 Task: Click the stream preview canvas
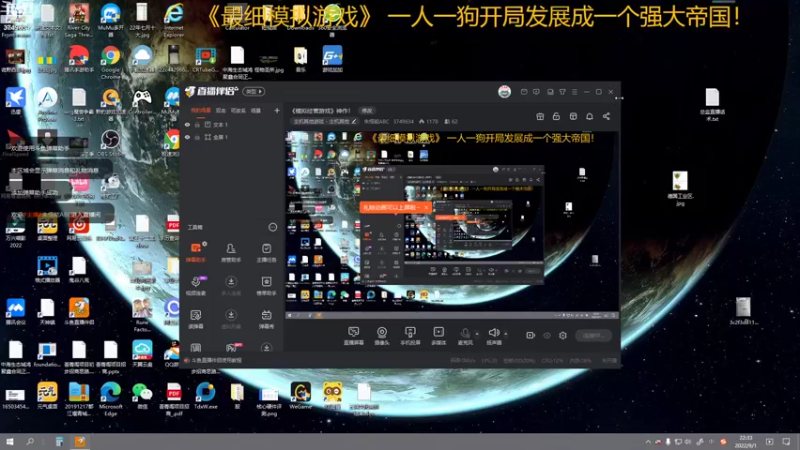coord(452,224)
